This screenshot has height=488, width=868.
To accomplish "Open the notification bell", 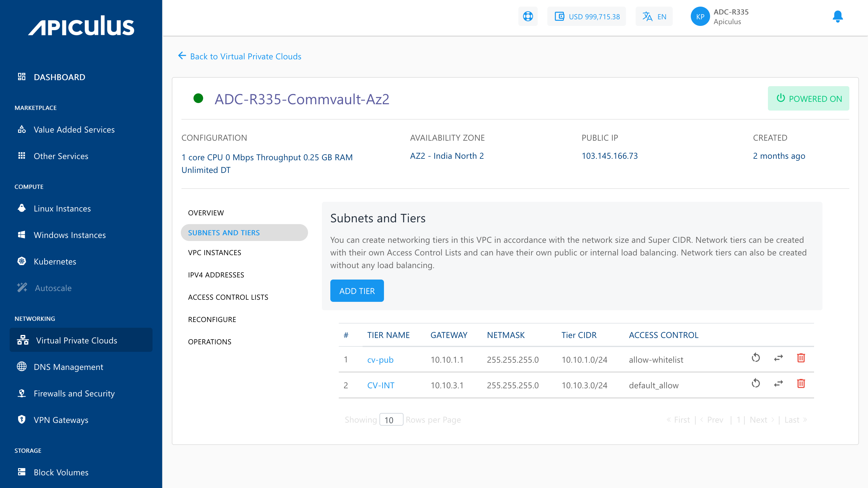I will click(838, 16).
